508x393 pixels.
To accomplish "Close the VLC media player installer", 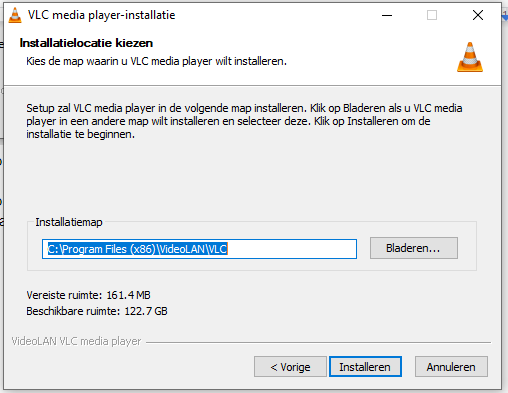I will 478,15.
